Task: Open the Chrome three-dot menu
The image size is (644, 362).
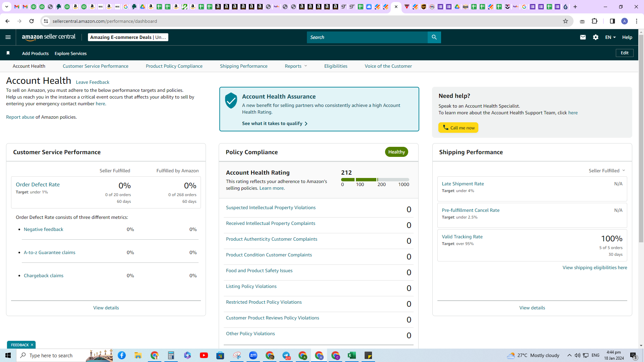Action: (x=637, y=21)
